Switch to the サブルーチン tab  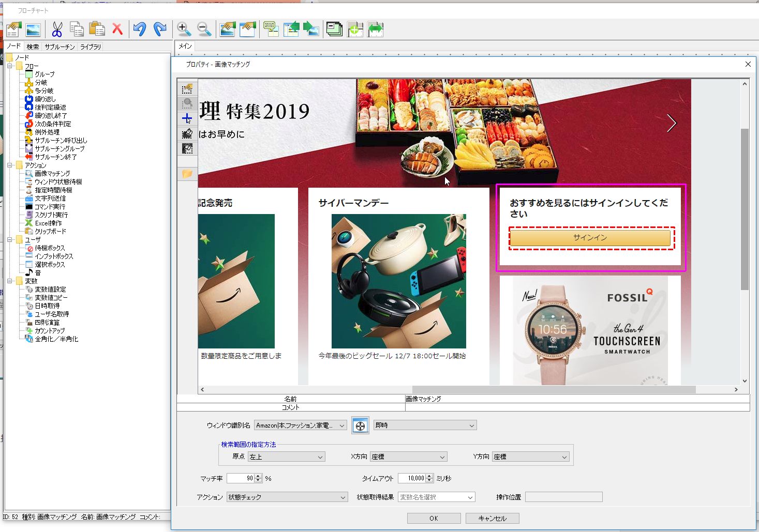[59, 47]
